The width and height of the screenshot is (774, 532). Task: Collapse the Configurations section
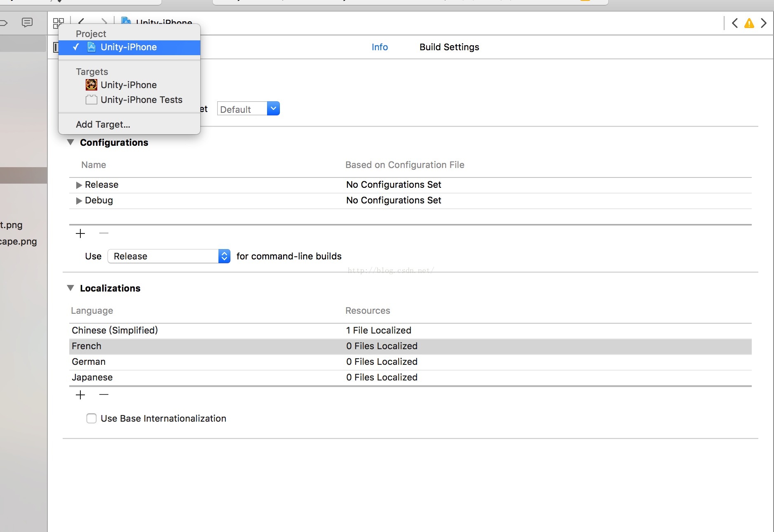pyautogui.click(x=70, y=142)
